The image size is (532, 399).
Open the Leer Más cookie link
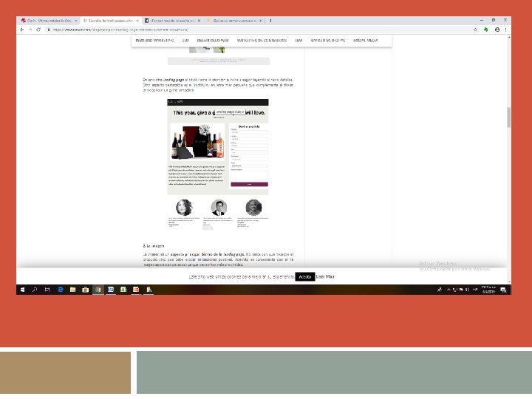325,277
